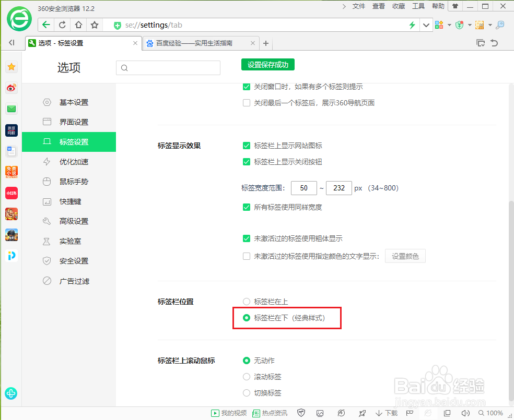Image resolution: width=514 pixels, height=420 pixels.
Task: Check 未激活过的标签使用指定颜色的文字显示
Action: (x=246, y=256)
